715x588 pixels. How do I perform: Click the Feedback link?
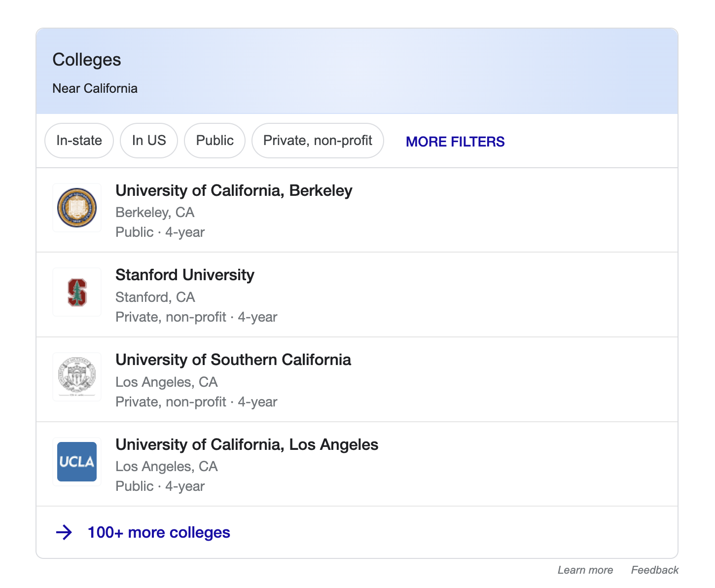pos(655,570)
